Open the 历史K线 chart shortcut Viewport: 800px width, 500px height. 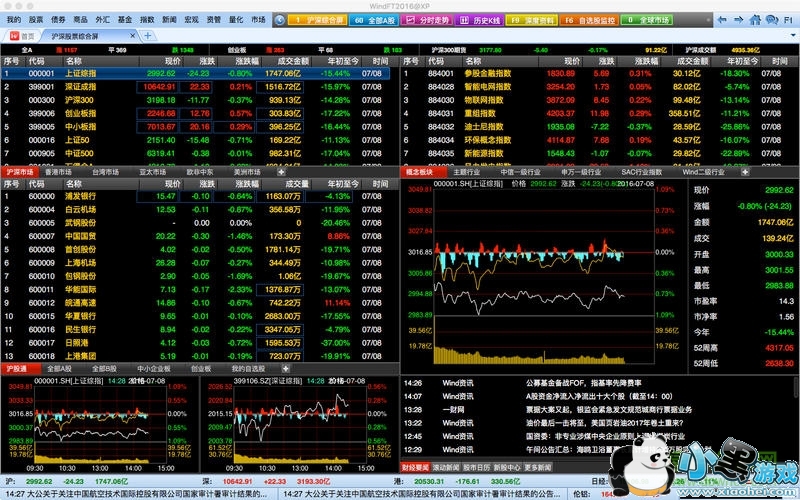pyautogui.click(x=479, y=20)
